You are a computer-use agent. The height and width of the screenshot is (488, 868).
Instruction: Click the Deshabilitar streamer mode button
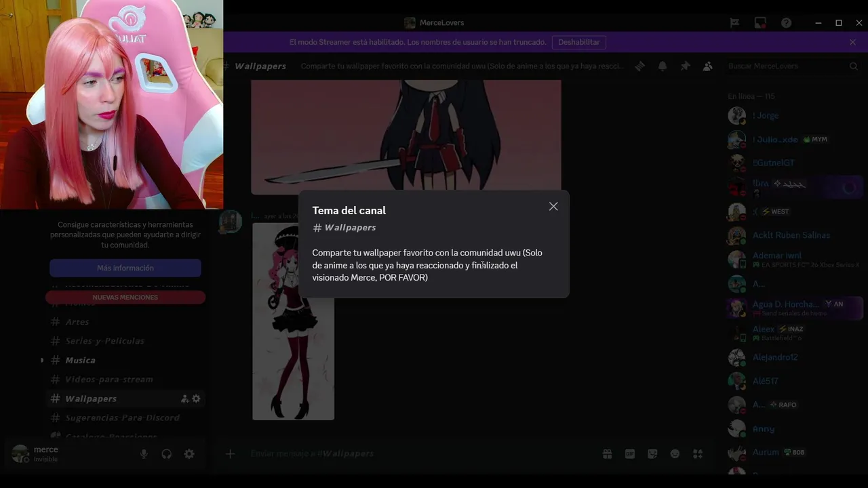pos(578,42)
